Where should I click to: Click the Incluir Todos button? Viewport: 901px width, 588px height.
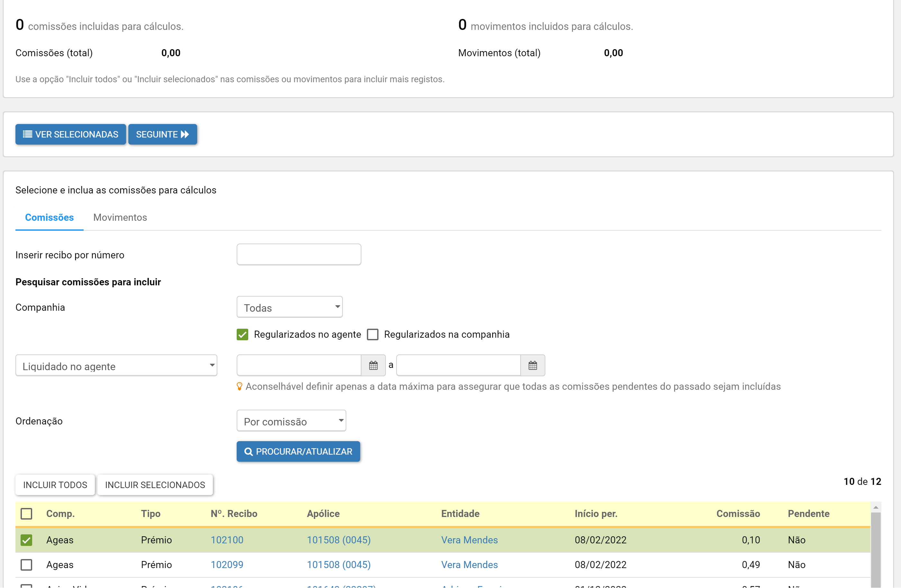[55, 485]
